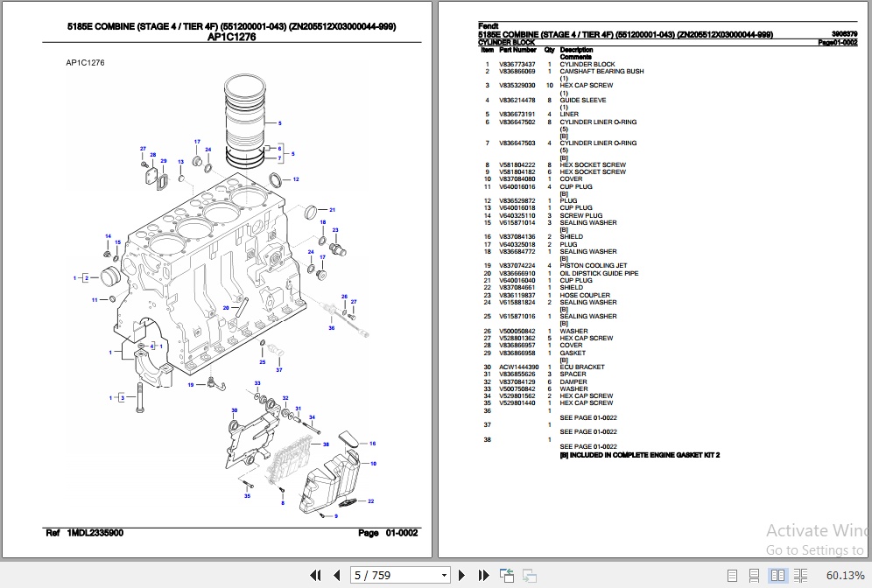Click callout 30 ECU bracket
The height and width of the screenshot is (588, 872).
click(235, 410)
